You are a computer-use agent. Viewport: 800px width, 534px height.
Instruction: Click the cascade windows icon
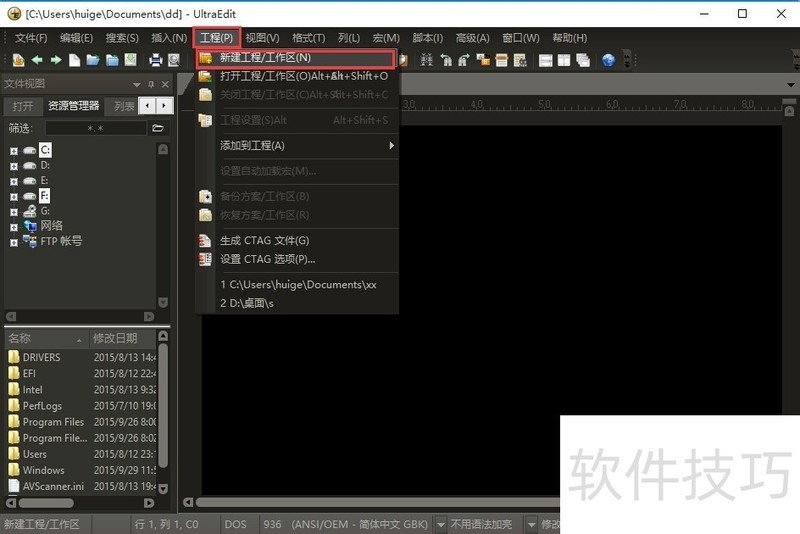click(x=583, y=60)
